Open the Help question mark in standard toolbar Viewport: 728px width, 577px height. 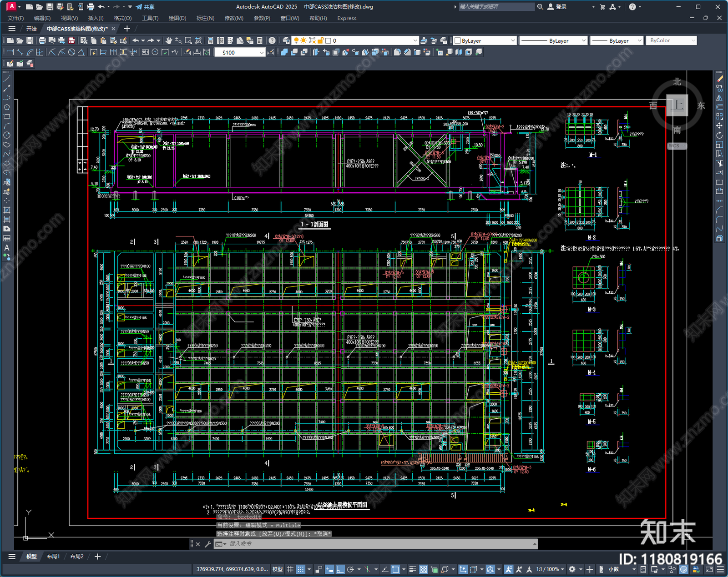coord(272,40)
